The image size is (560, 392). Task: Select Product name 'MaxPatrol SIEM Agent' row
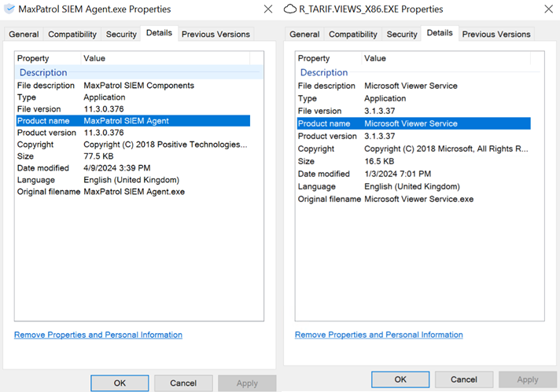133,121
